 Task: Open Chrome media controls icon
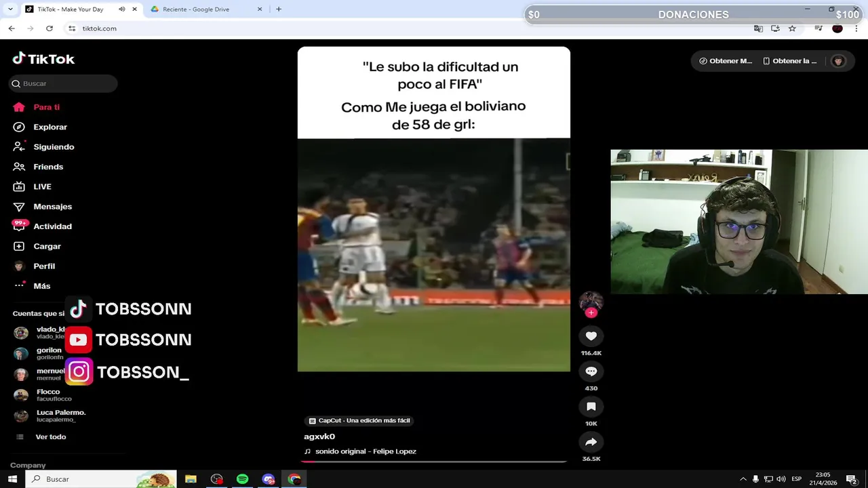coord(818,28)
